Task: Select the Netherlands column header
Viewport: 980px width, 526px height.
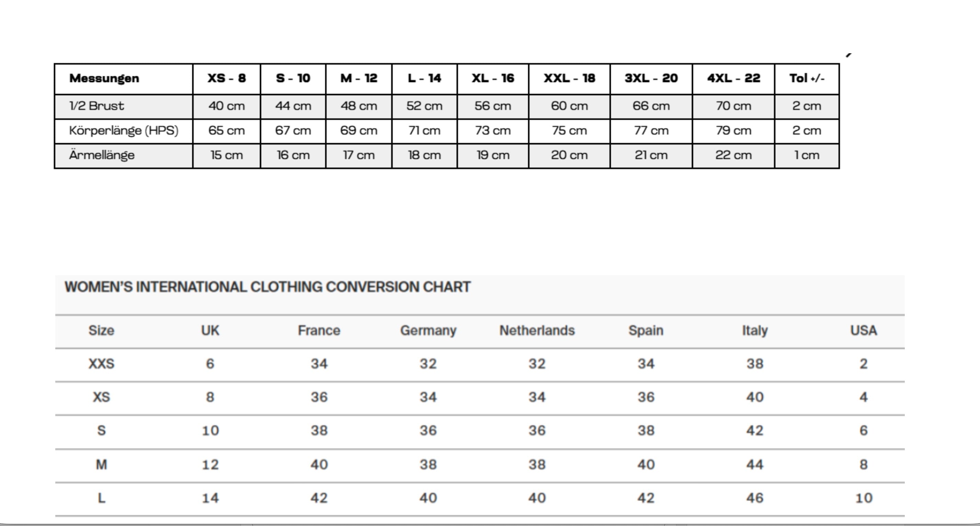Action: 537,331
